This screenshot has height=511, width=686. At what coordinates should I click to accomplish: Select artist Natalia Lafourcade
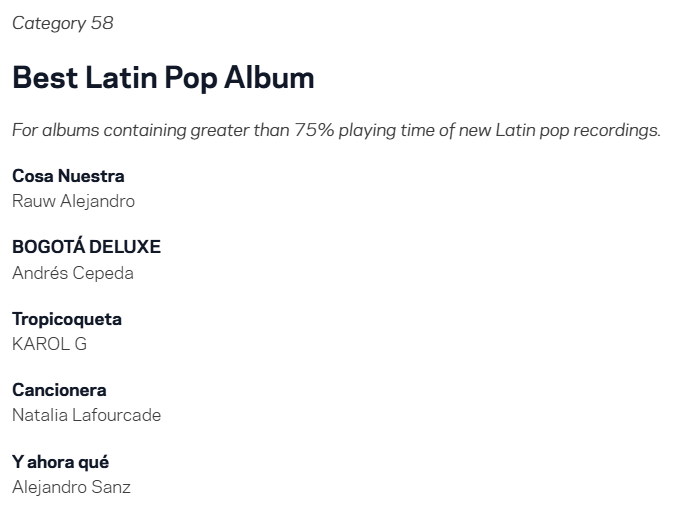86,415
